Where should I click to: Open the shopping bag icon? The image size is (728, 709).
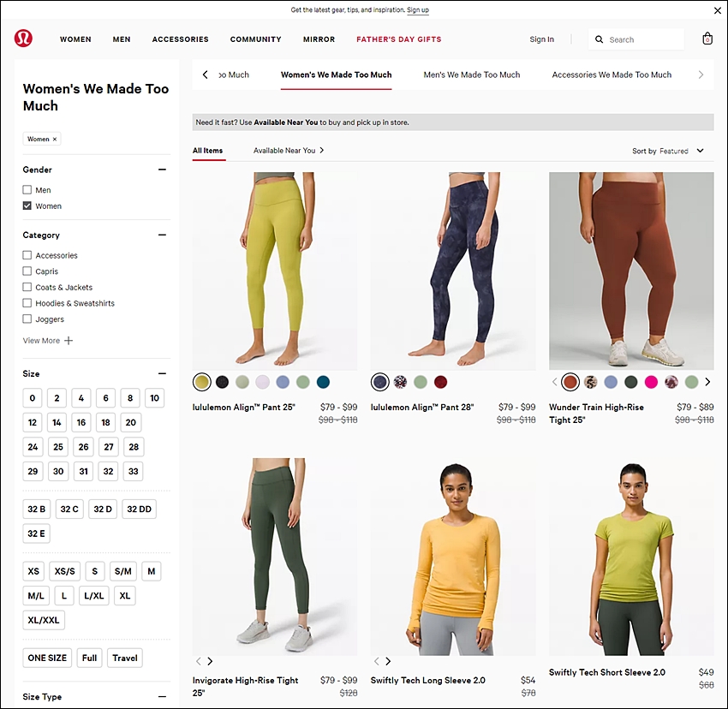707,39
